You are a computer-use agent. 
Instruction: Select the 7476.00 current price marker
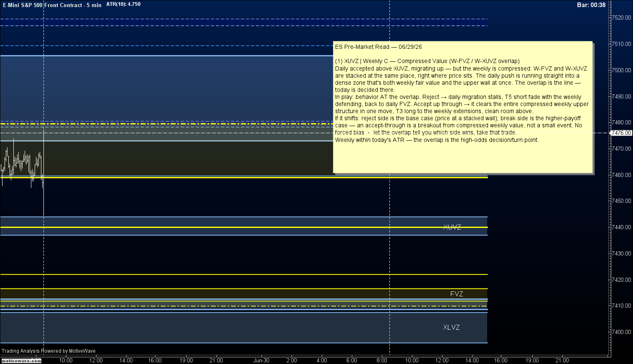coord(622,133)
